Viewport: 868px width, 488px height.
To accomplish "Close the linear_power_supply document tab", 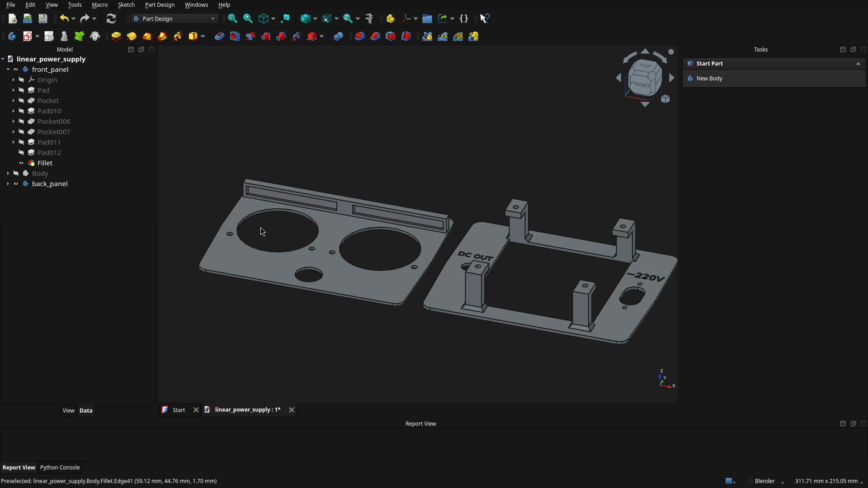I will (292, 410).
